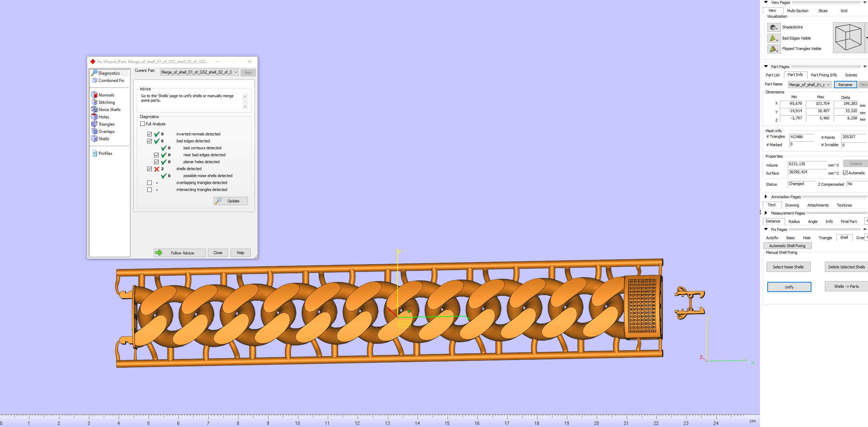Open the Shade&Wire visualization icon
This screenshot has width=868, height=427.
(774, 27)
